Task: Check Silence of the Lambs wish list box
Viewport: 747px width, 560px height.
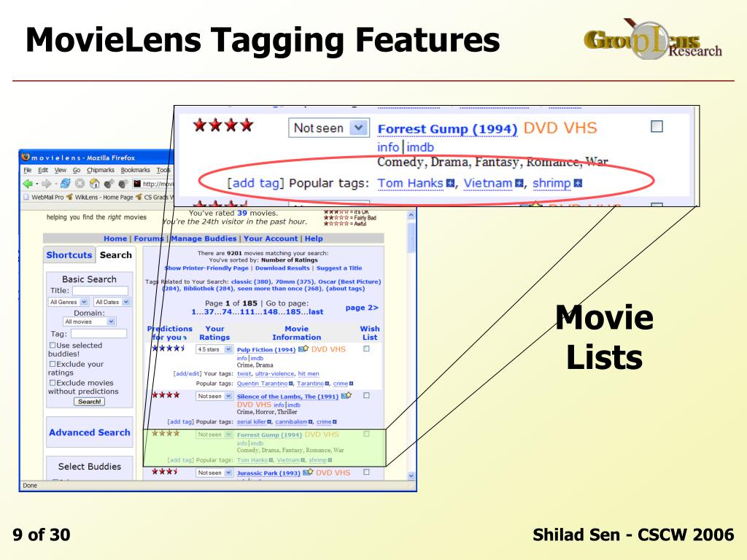Action: (x=366, y=395)
